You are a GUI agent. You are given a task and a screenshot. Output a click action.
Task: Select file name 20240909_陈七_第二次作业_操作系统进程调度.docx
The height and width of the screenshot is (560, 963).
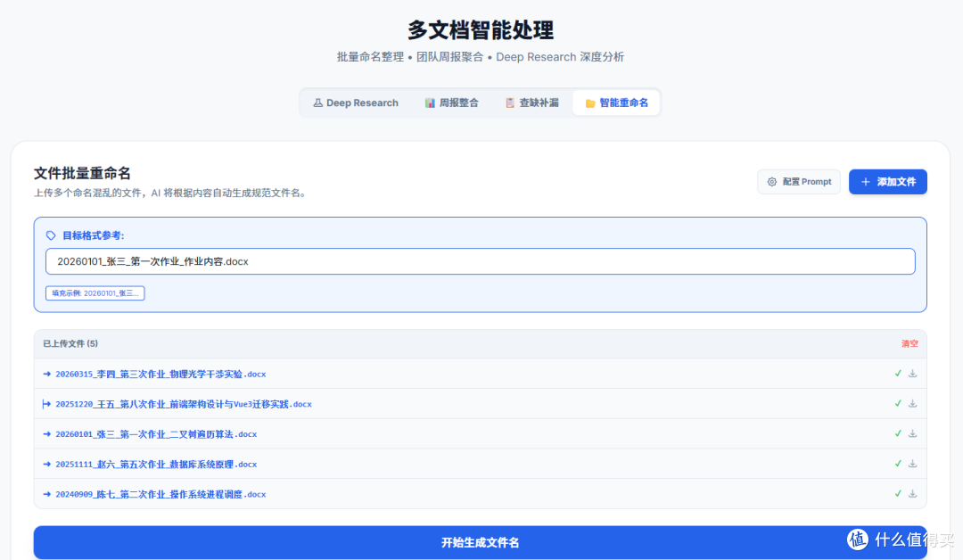[160, 494]
